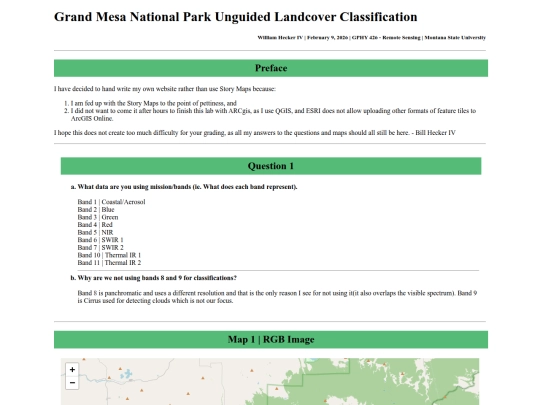Click the question about bands 8 and 9
540x405 pixels.
tap(154, 278)
